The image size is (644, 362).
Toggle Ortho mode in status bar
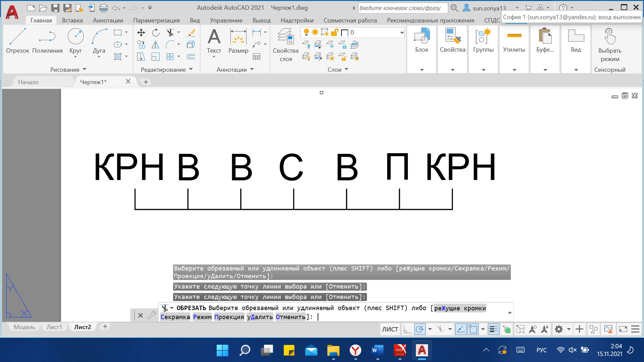coord(407,329)
